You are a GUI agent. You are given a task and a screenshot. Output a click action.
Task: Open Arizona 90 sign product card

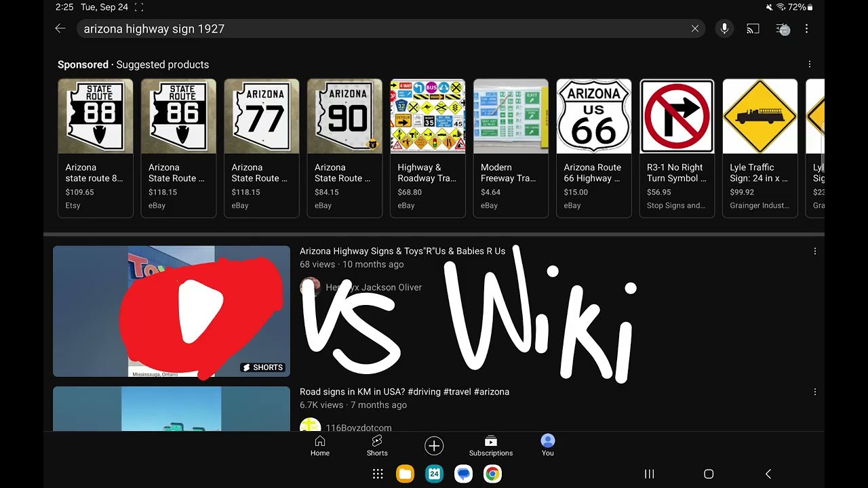coord(344,148)
